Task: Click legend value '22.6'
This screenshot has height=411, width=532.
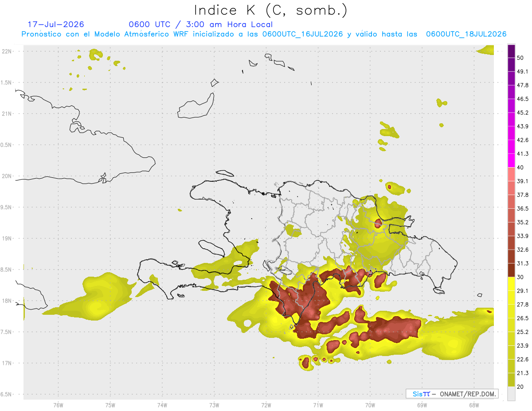Action: [x=523, y=360]
